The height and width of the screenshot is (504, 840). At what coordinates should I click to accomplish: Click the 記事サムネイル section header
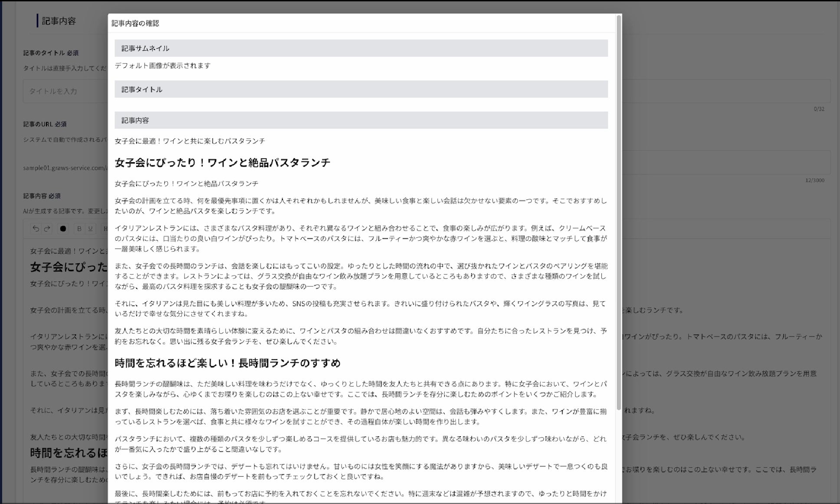click(x=145, y=49)
